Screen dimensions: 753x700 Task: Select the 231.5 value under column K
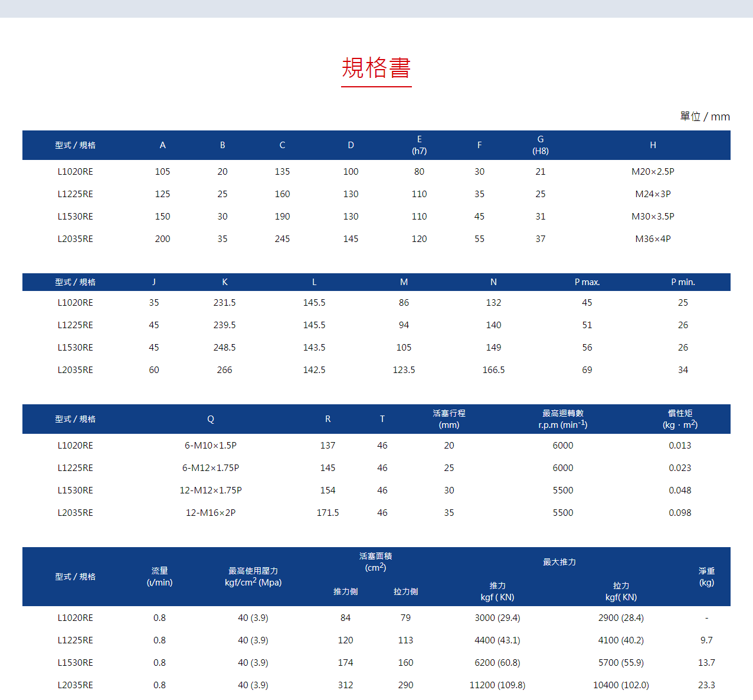(x=225, y=302)
